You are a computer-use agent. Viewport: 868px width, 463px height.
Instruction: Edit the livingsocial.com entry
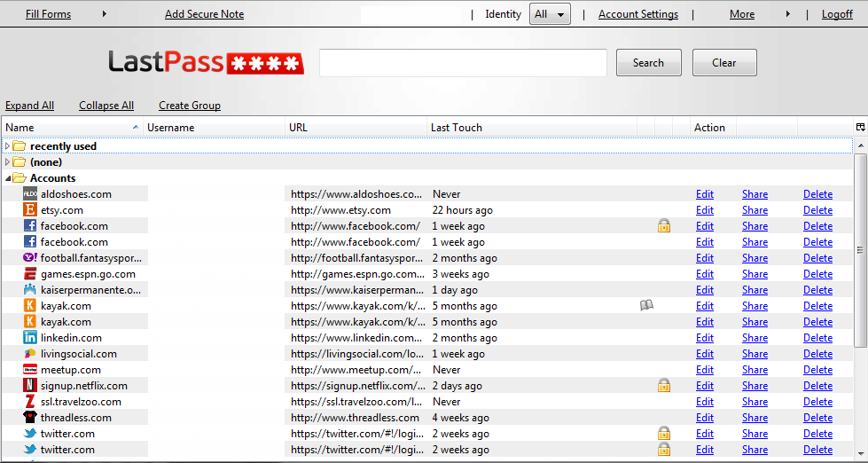click(705, 353)
